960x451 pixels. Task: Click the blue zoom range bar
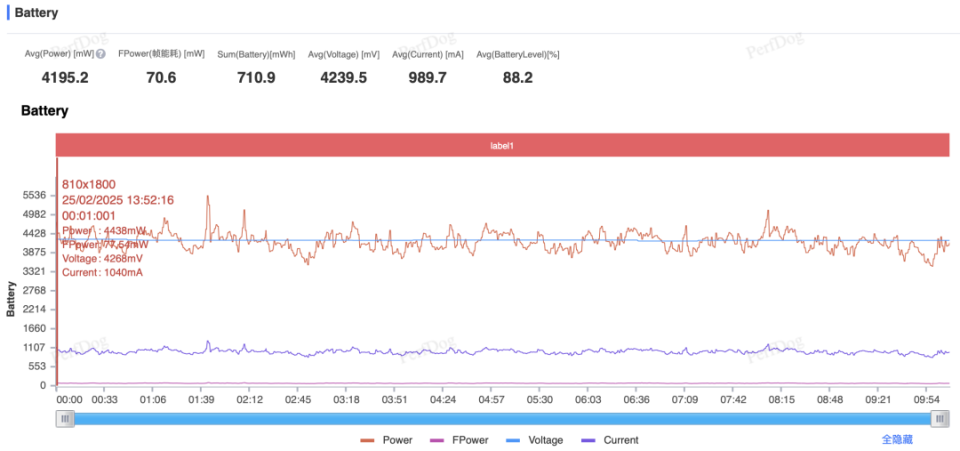click(x=502, y=419)
